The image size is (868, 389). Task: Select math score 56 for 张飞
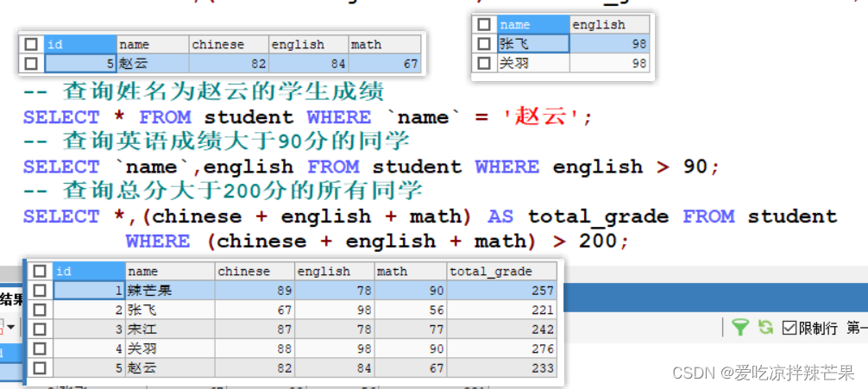tap(410, 310)
